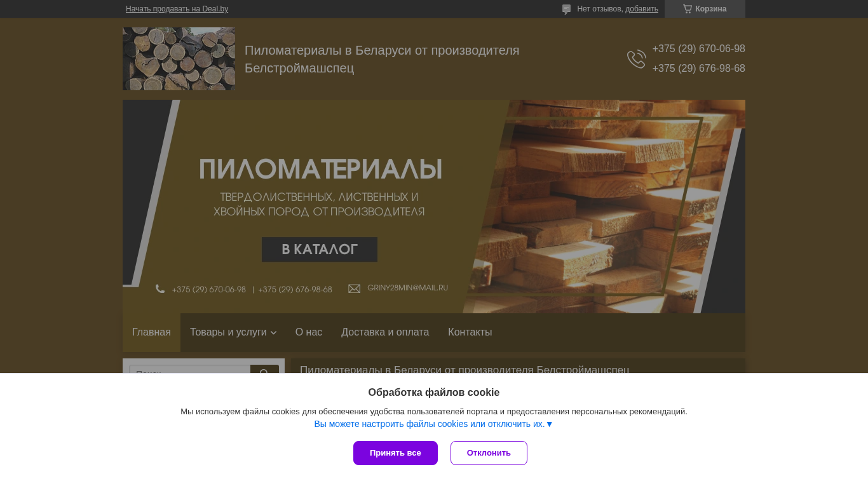Click the Отклонить button
868x488 pixels.
(x=489, y=453)
